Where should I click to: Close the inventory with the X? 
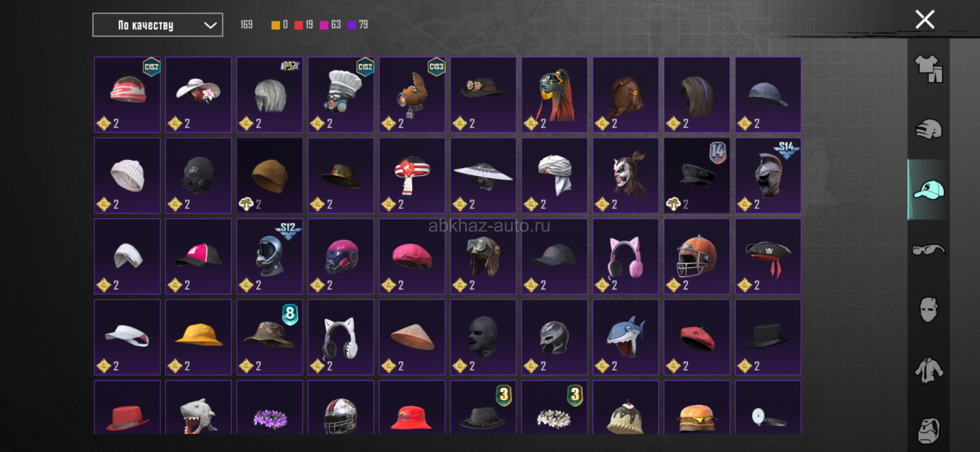[924, 19]
